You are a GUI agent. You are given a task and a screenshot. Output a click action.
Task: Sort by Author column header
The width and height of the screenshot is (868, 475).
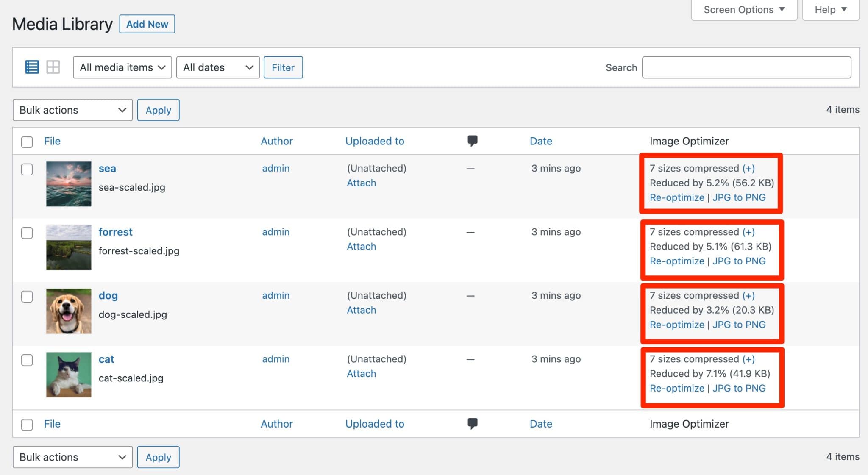click(276, 141)
